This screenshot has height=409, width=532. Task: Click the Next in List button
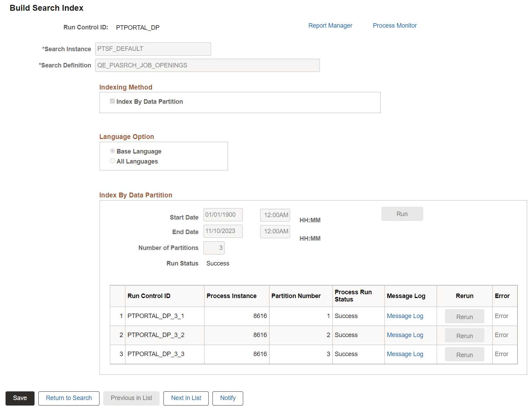(x=186, y=398)
